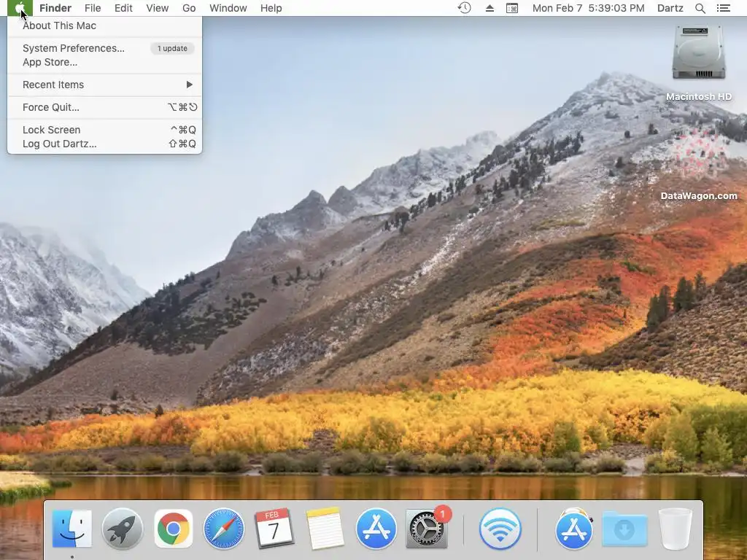Screen dimensions: 747x560
Task: Open App Store icon beside Downloads folder
Action: click(x=574, y=529)
